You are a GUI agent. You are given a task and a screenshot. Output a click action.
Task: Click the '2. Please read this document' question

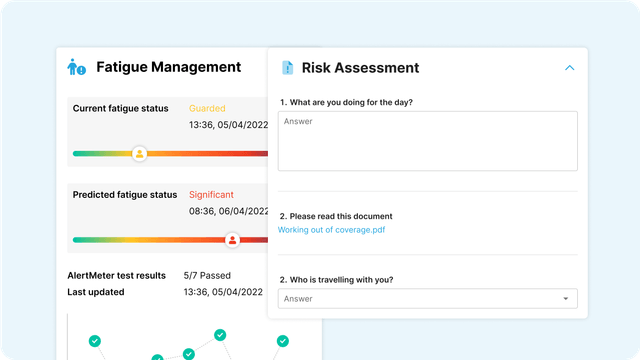tap(336, 216)
